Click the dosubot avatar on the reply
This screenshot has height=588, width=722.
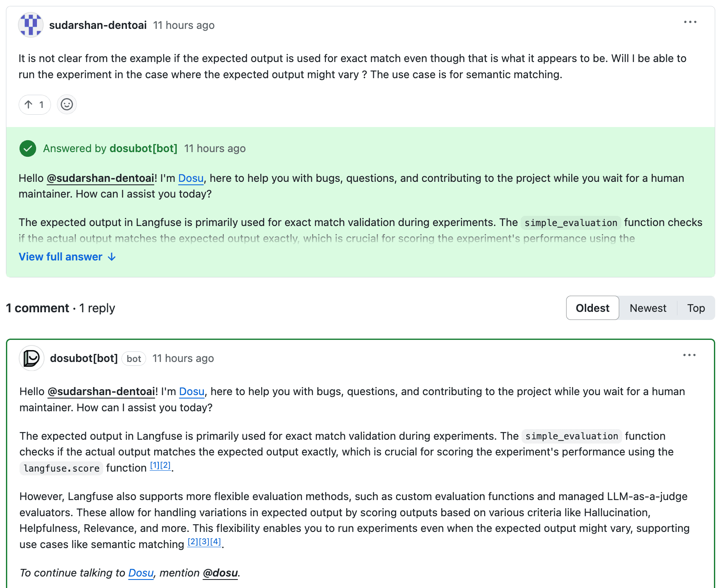coord(31,358)
